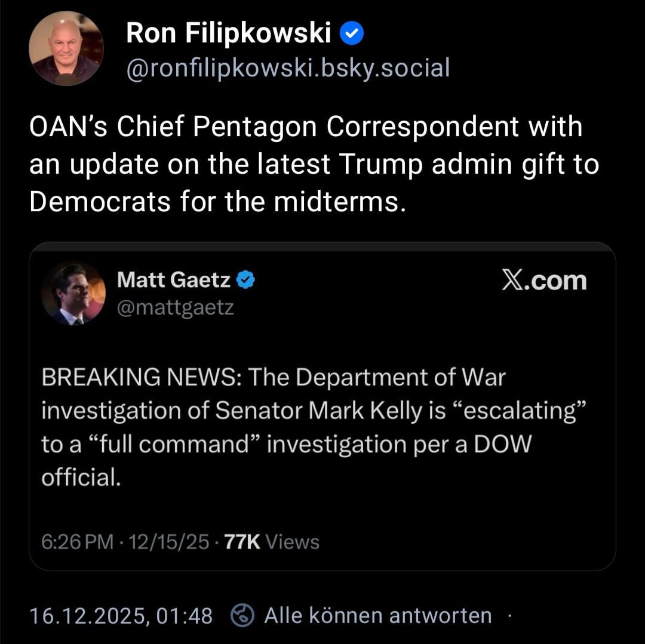Click "Senator Mark Kelly" in the quoted tweet
This screenshot has height=644, width=645.
[318, 411]
